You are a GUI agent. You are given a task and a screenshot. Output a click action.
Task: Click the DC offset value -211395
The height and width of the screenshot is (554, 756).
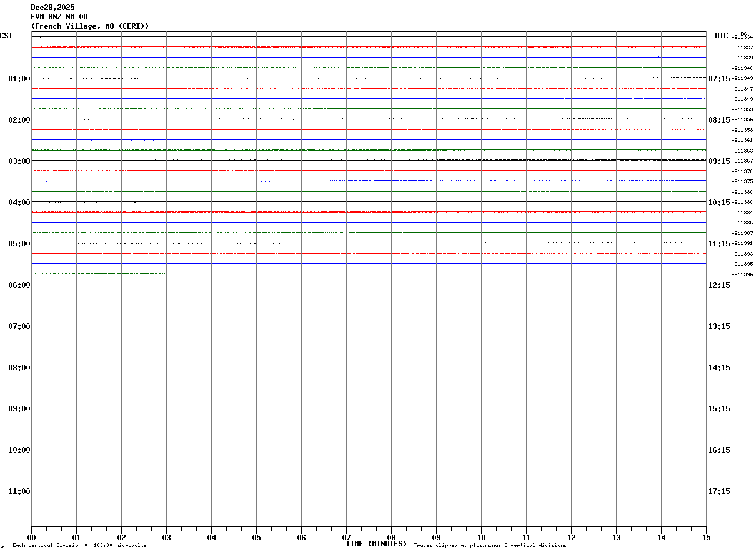[742, 264]
